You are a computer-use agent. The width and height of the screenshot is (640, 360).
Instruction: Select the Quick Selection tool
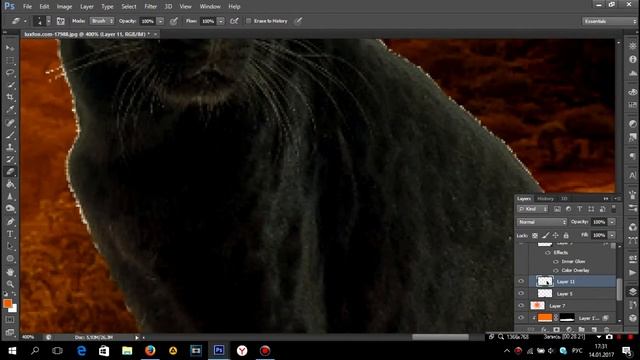10,85
